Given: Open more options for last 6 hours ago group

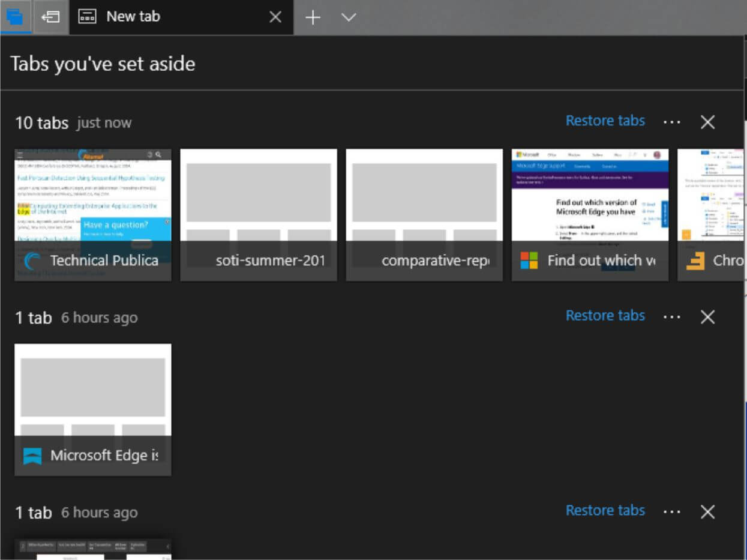Looking at the screenshot, I should point(672,512).
